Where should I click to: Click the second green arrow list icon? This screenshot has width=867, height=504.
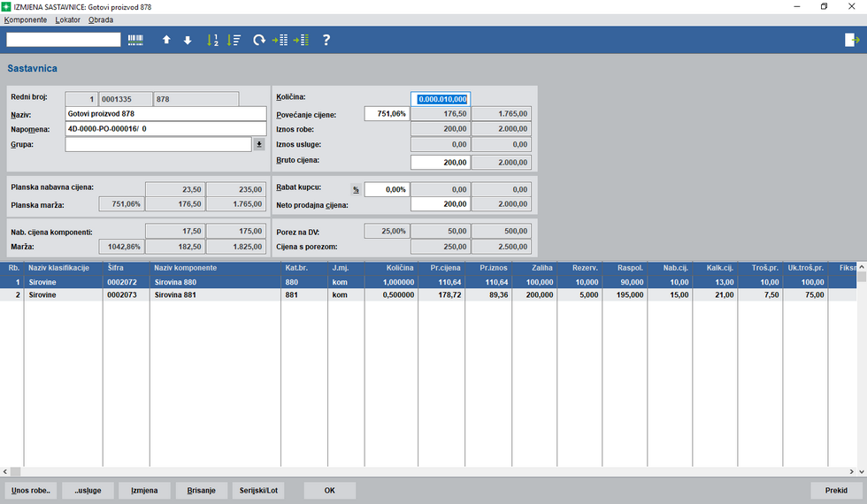tap(301, 40)
